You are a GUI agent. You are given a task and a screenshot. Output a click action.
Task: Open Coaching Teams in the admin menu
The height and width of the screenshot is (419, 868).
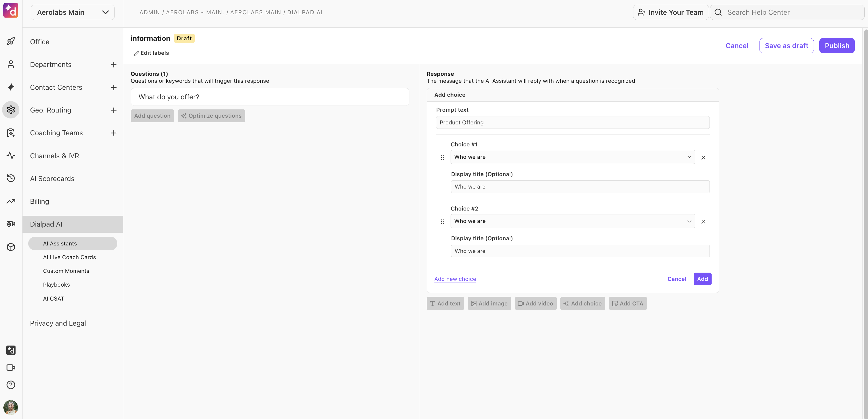pyautogui.click(x=56, y=133)
